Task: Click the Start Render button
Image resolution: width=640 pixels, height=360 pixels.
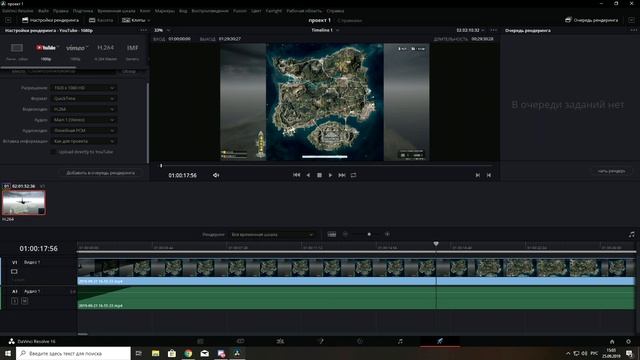Action: 611,171
